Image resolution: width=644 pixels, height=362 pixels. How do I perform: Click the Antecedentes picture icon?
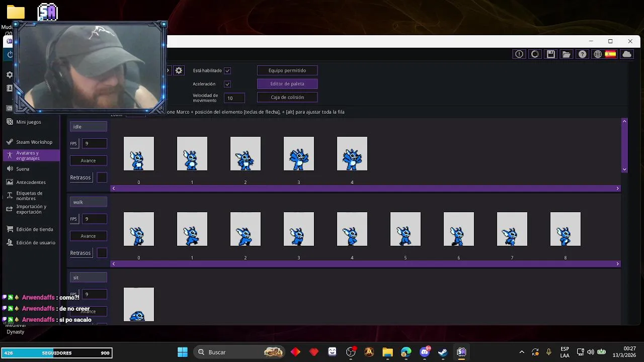pos(10,182)
